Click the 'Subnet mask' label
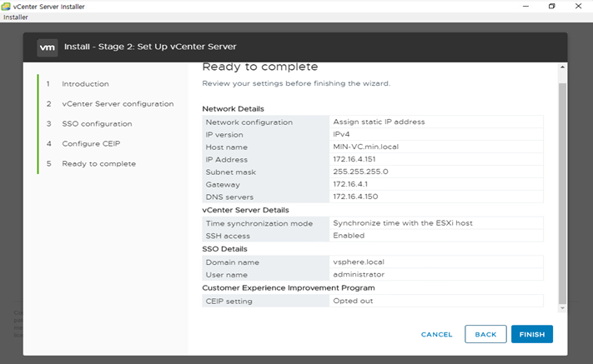Image resolution: width=593 pixels, height=364 pixels. click(231, 172)
